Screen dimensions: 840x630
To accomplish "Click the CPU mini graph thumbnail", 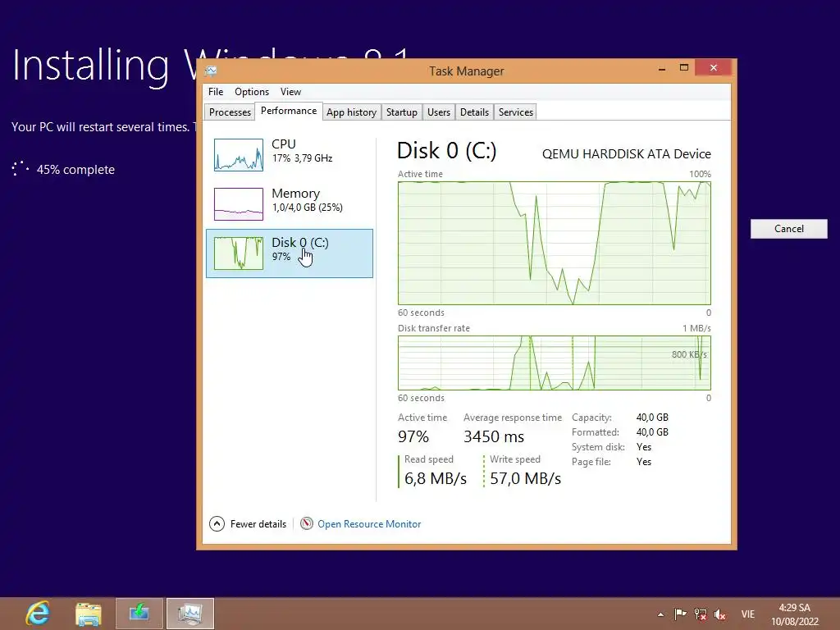I will click(239, 155).
